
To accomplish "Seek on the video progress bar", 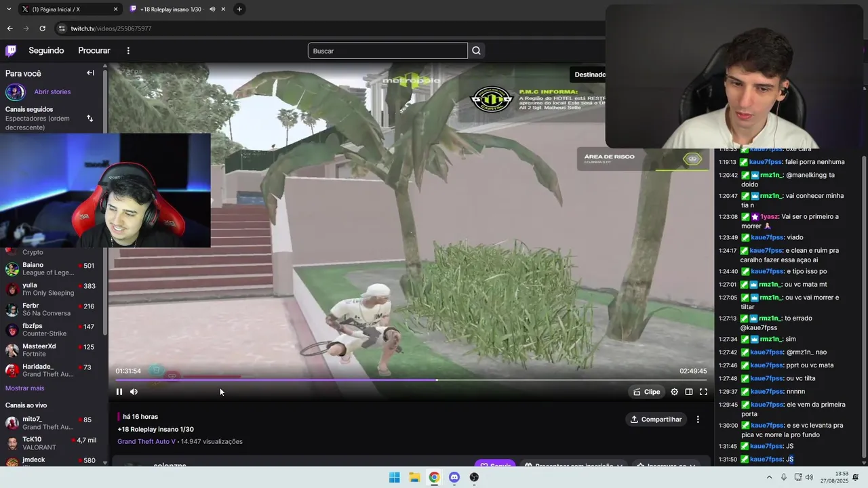I will (411, 380).
